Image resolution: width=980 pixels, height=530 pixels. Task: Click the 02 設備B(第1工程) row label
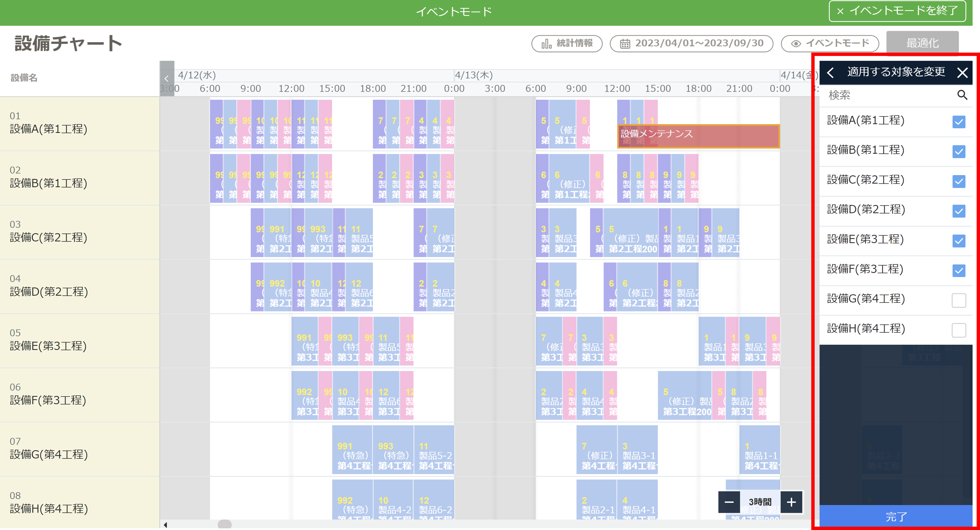click(79, 178)
